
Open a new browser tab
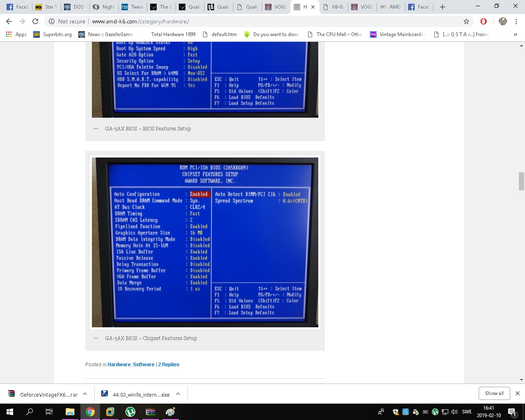click(442, 7)
